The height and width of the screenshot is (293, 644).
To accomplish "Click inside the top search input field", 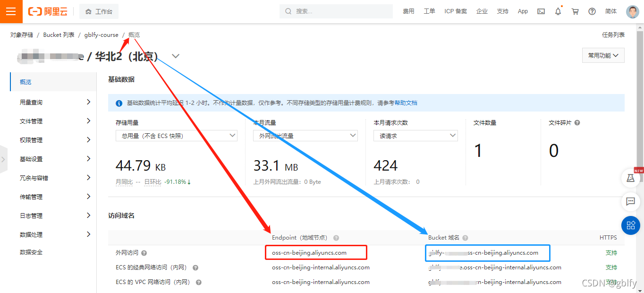I will click(x=336, y=11).
